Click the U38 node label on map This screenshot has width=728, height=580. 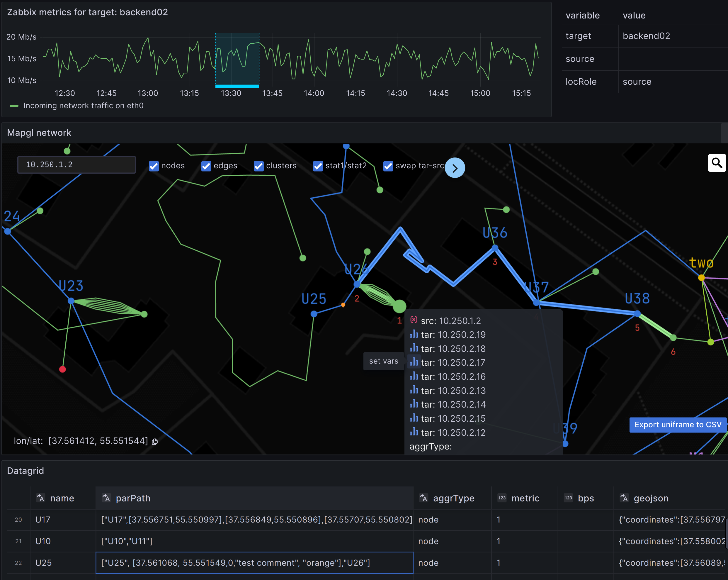click(637, 299)
